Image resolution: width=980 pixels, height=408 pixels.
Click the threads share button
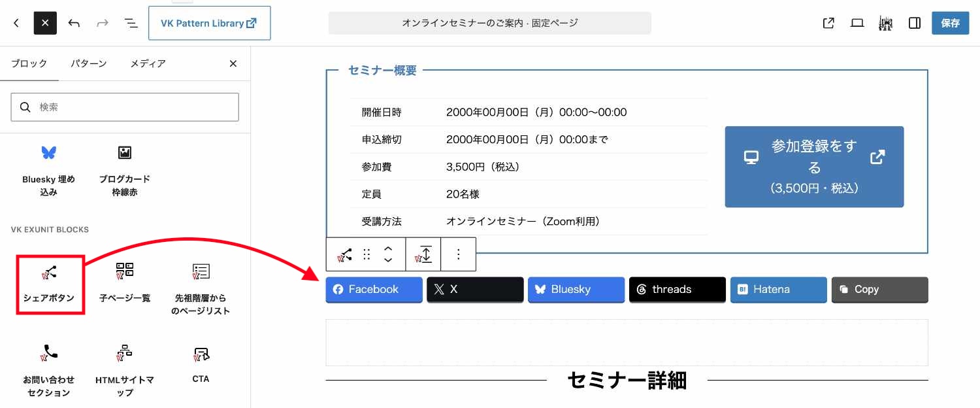click(678, 290)
